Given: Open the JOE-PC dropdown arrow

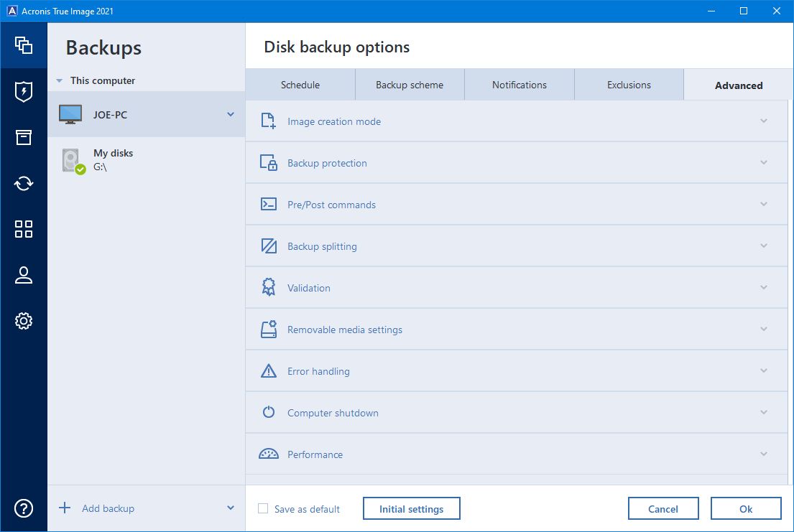Looking at the screenshot, I should tap(231, 114).
